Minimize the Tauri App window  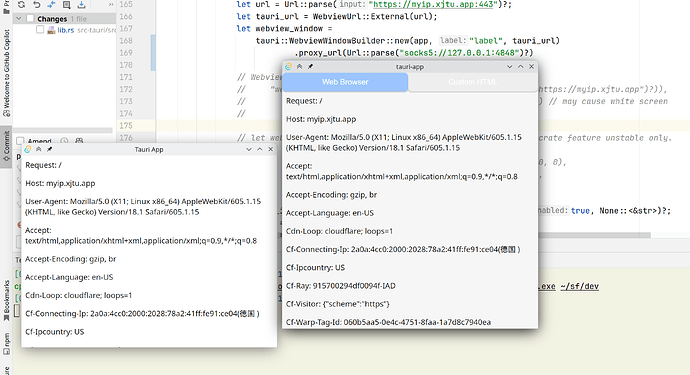tap(249, 149)
